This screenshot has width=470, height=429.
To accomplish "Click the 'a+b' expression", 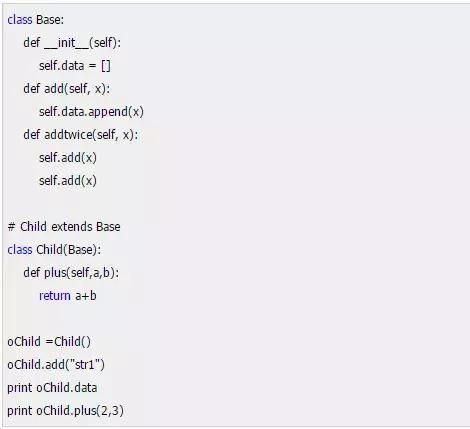I will pyautogui.click(x=86, y=296).
